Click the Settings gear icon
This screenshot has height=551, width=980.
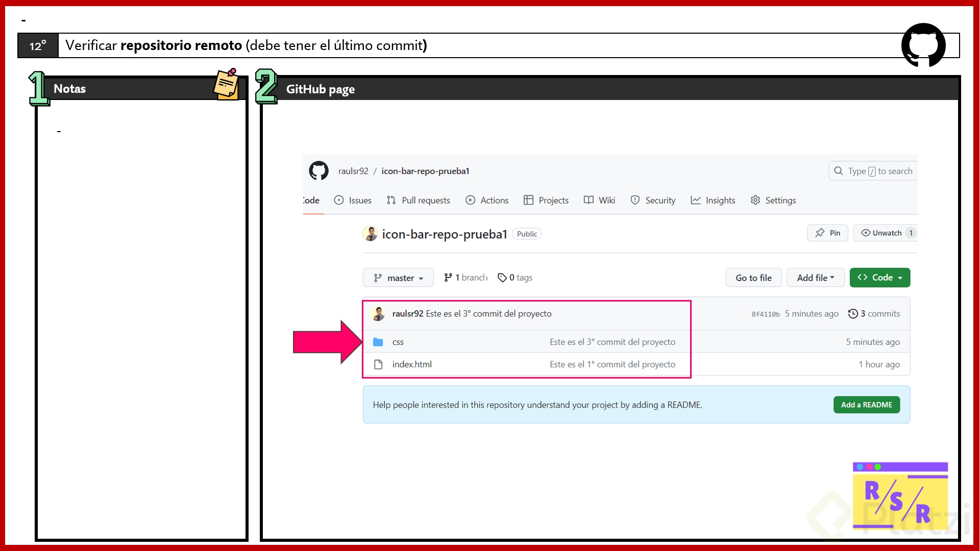point(755,200)
